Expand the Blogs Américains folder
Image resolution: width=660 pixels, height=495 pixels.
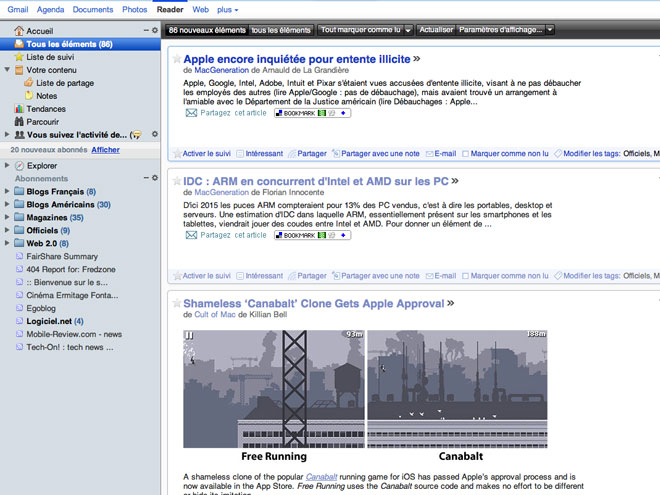(7, 204)
